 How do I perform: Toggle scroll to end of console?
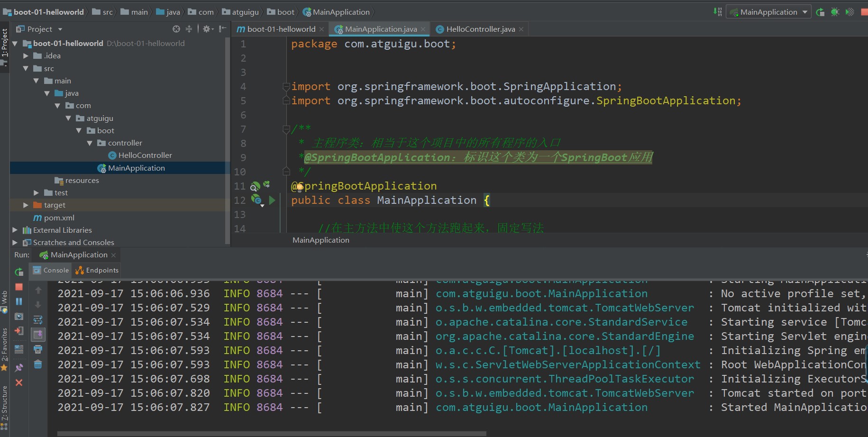point(38,335)
